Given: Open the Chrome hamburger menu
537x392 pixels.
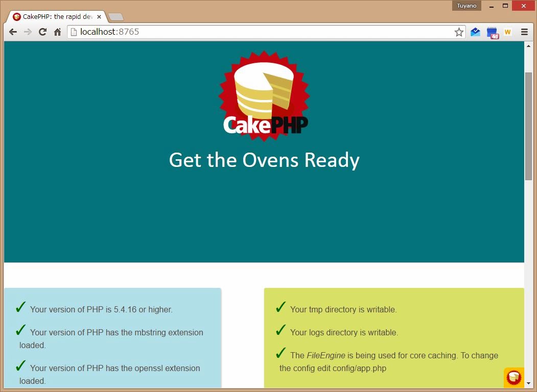Looking at the screenshot, I should pos(524,32).
